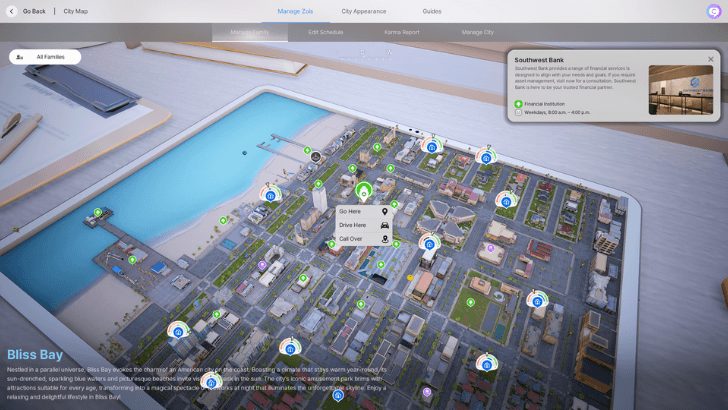Click the Call Over person-pin icon
Screen dimensions: 728x410
pyautogui.click(x=385, y=239)
